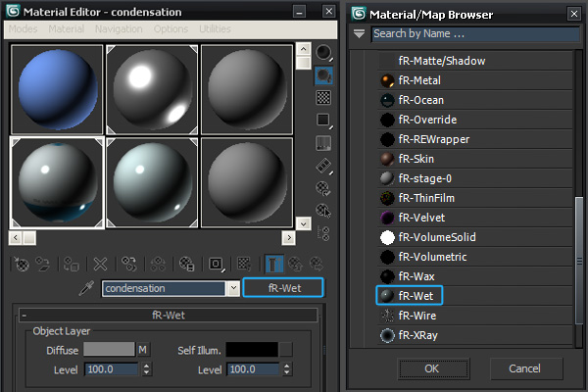Select fR-Velvet material

474,218
